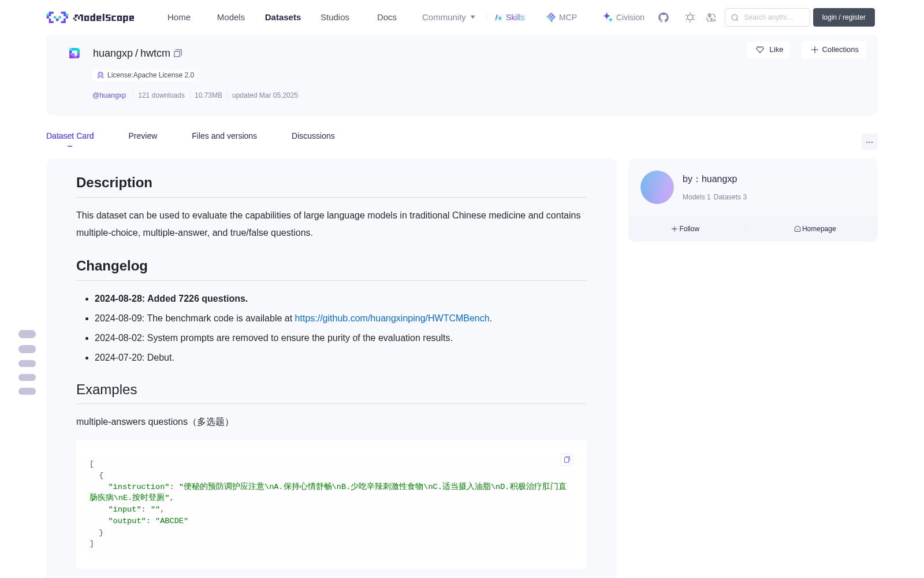This screenshot has width=924, height=578.
Task: Click the Models 1 count
Action: (x=696, y=197)
